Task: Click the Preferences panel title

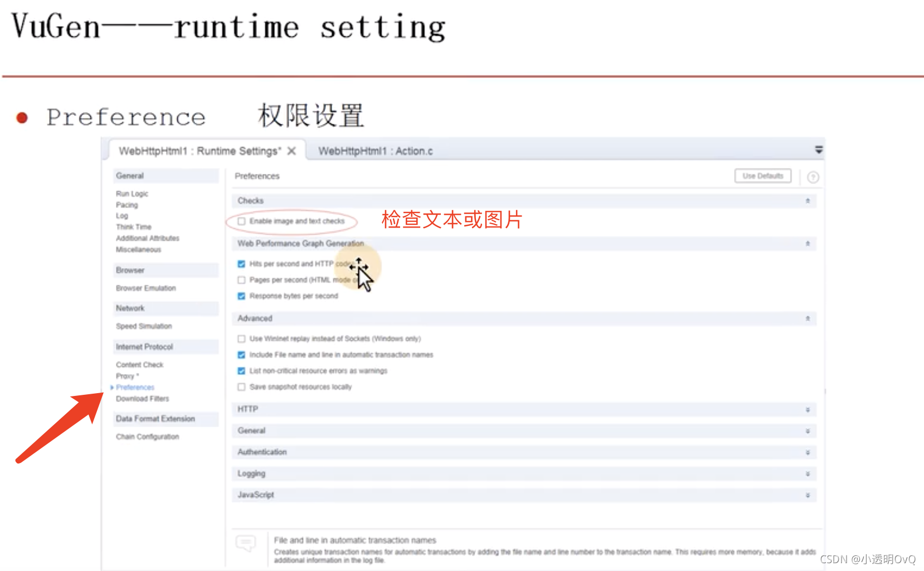Action: [257, 176]
